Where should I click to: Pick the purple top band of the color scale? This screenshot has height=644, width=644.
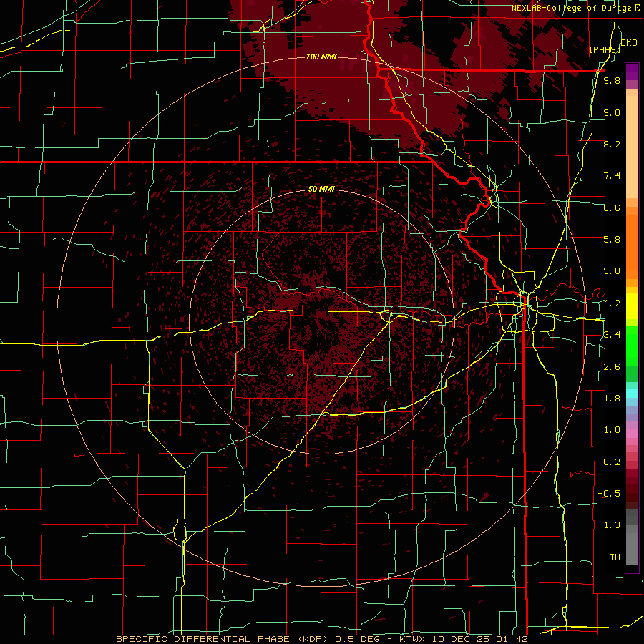pyautogui.click(x=632, y=72)
